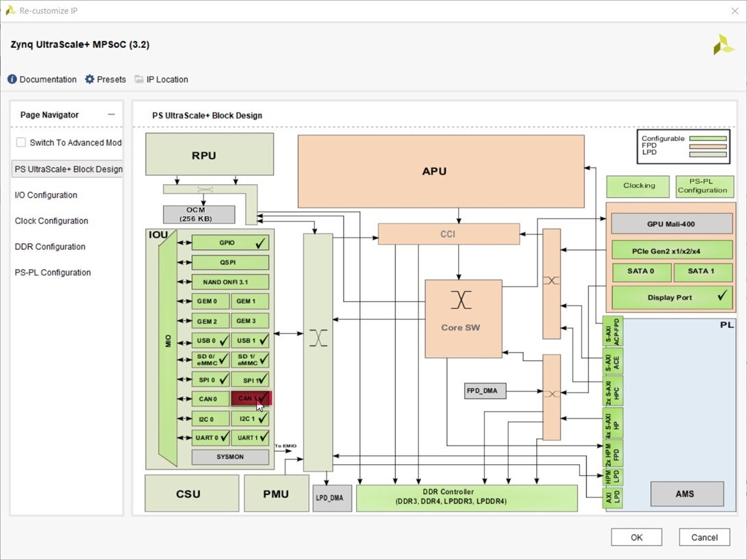The height and width of the screenshot is (560, 747).
Task: Open the Presets gear menu
Action: click(x=90, y=79)
